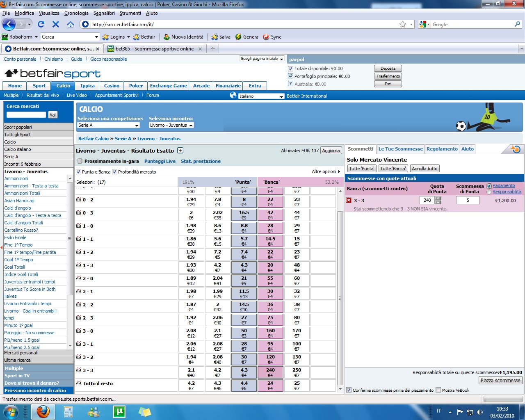Adjust Quota di Punta stepper arrows
This screenshot has height=420, width=525.
pos(438,200)
